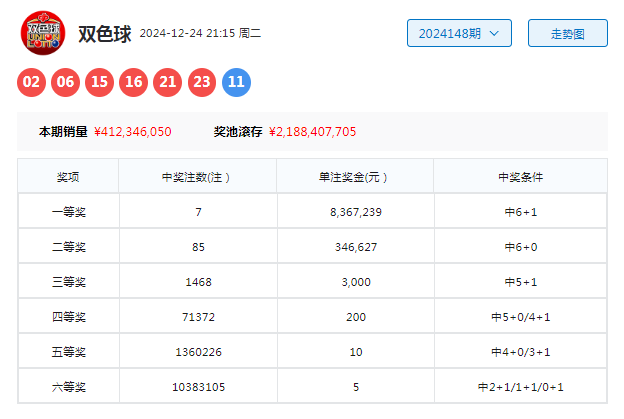This screenshot has height=419, width=624.
Task: Click the 五等奖 row label
Action: point(68,352)
